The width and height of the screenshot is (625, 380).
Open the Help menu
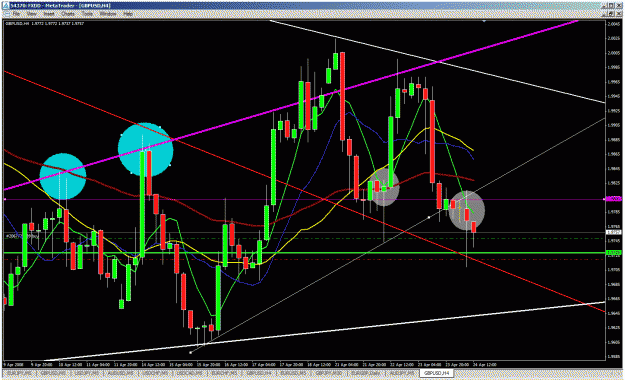pos(128,14)
